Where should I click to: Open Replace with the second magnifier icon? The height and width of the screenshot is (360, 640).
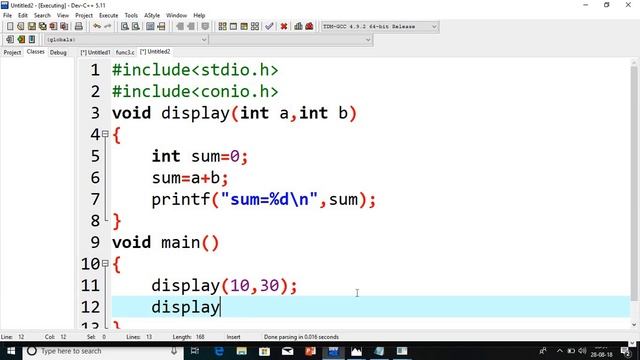(136, 27)
